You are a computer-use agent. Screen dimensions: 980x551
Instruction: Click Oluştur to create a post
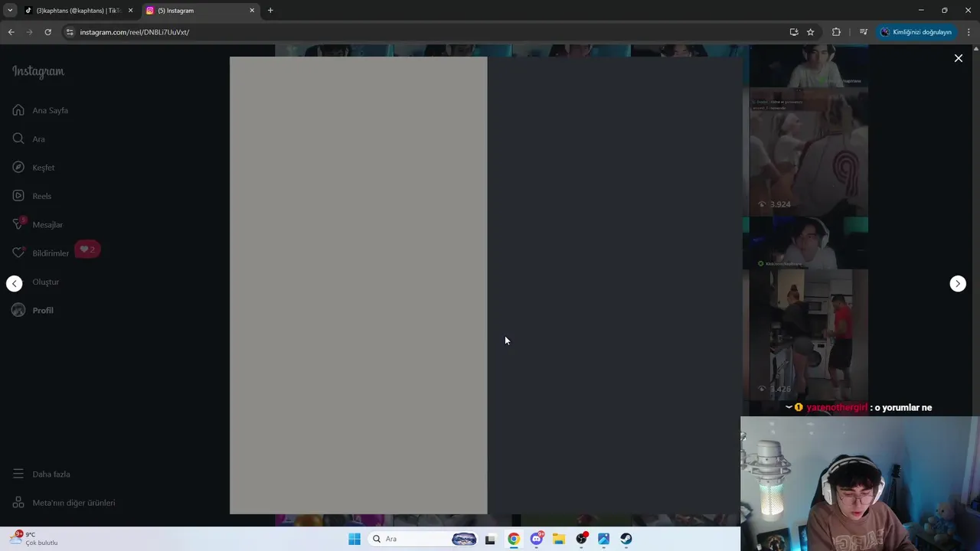pos(45,282)
